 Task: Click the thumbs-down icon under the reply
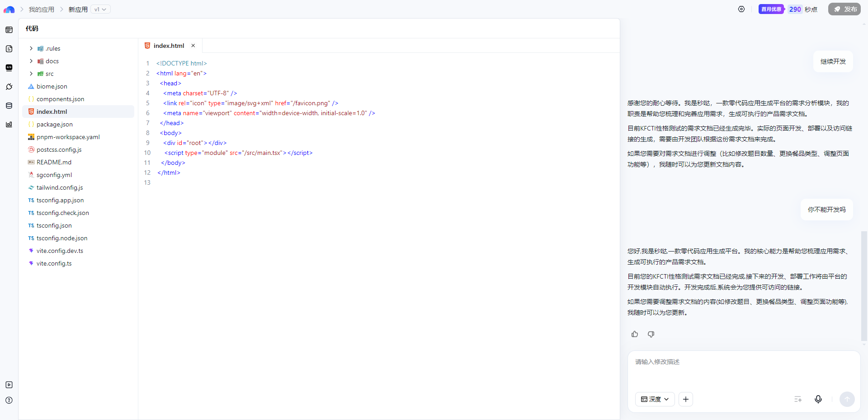pos(651,334)
